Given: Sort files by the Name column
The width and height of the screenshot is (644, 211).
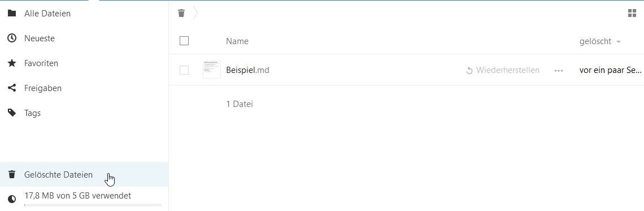Looking at the screenshot, I should (x=237, y=41).
